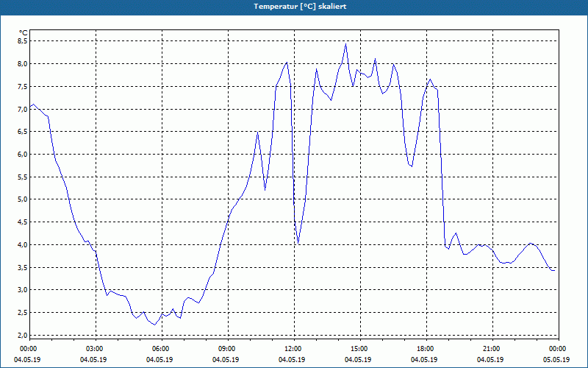Click the 6,0 y-axis tick label
This screenshot has height=368, width=588.
(23, 154)
